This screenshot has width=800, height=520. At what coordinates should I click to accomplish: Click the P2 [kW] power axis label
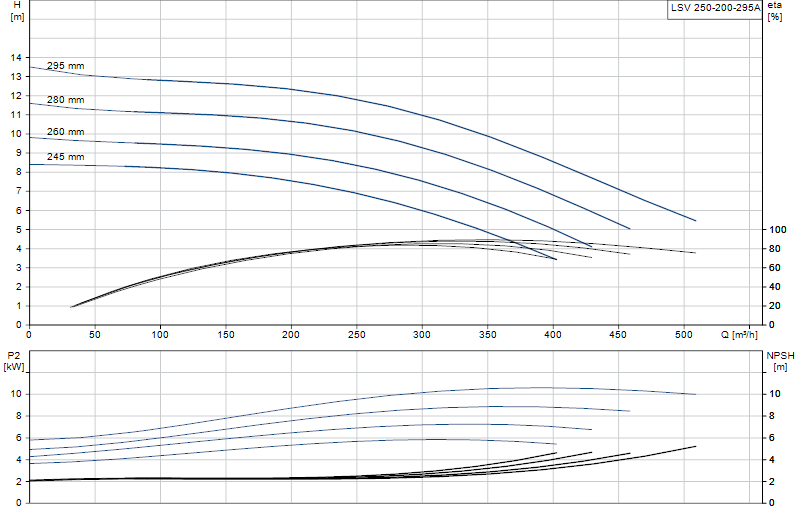14,361
